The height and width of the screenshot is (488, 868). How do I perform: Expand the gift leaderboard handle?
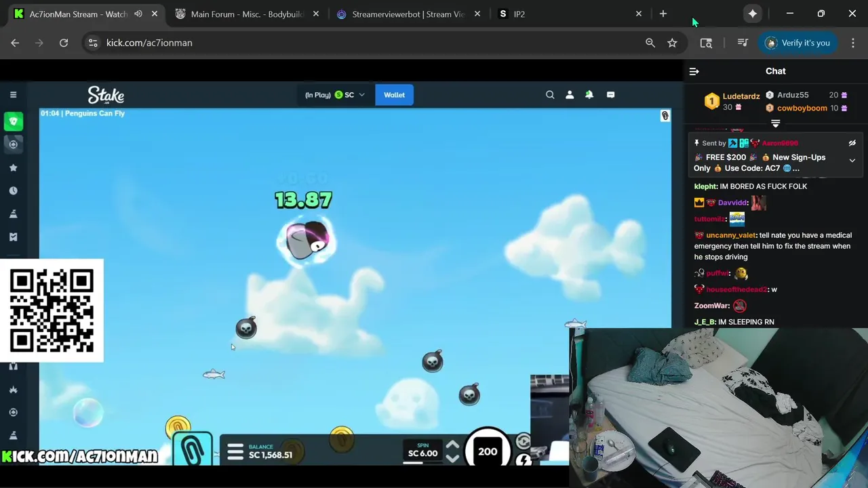776,123
